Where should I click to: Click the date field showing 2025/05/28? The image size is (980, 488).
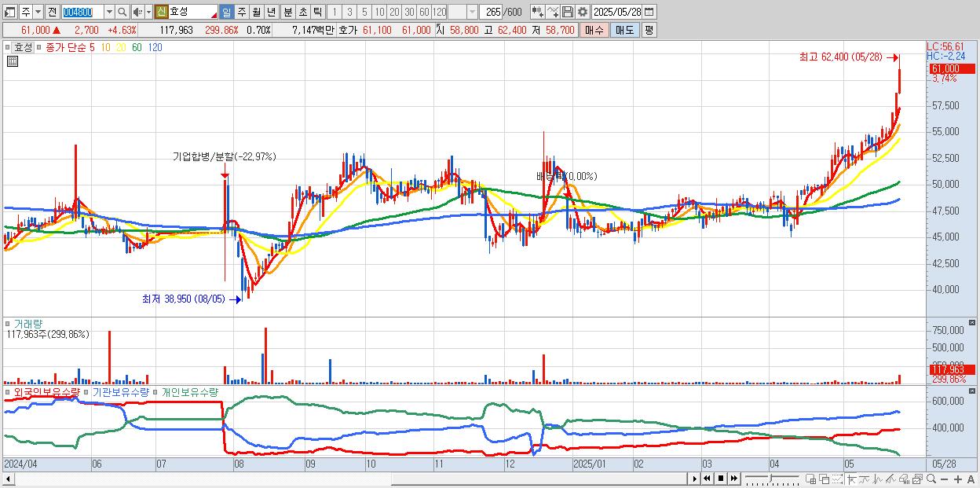pyautogui.click(x=616, y=12)
